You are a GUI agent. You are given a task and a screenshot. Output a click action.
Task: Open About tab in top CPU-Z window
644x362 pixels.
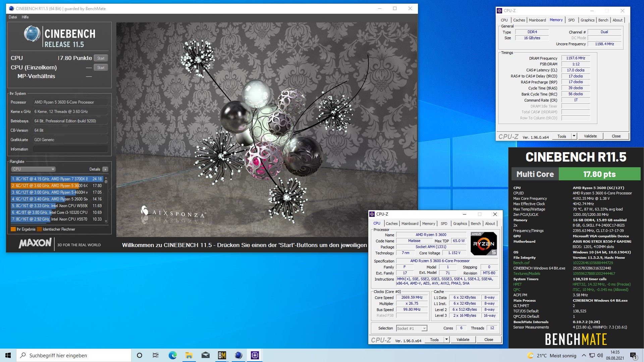coord(617,20)
